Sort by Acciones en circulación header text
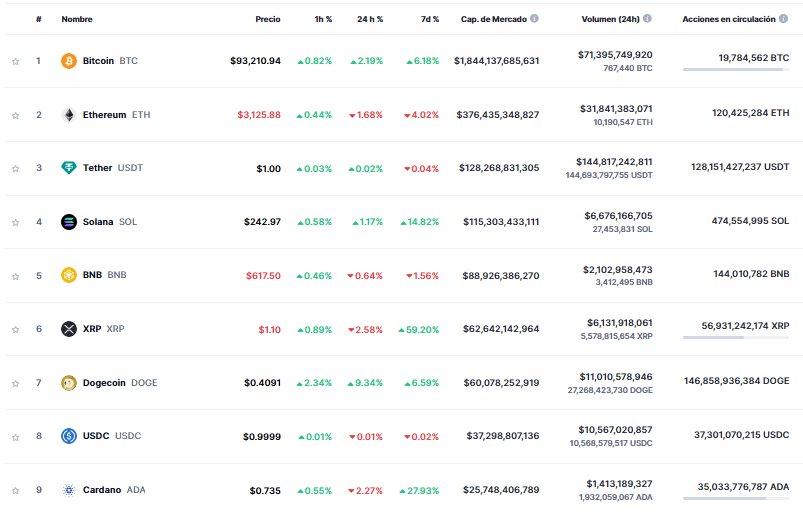Screen dimensions: 803x512 point(729,19)
